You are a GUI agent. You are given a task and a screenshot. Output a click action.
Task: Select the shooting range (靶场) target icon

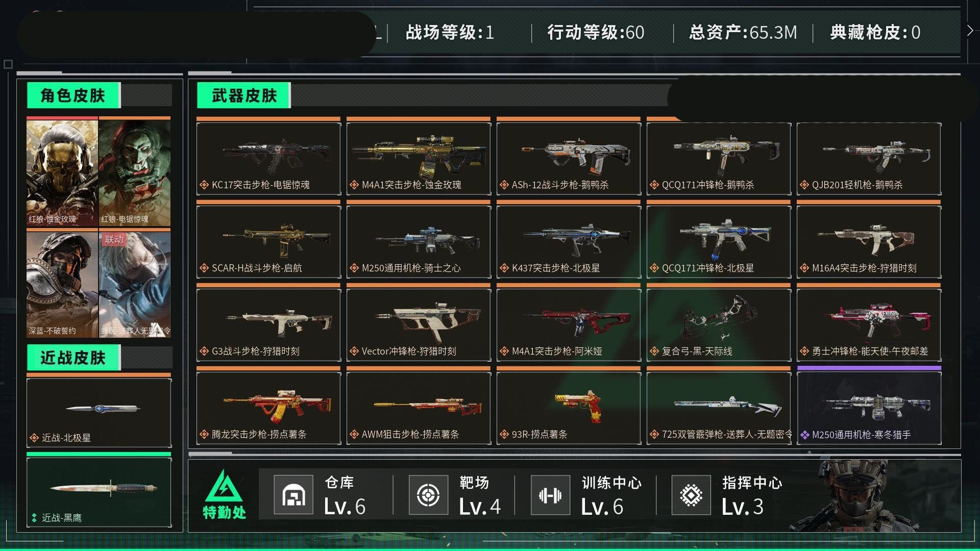428,494
